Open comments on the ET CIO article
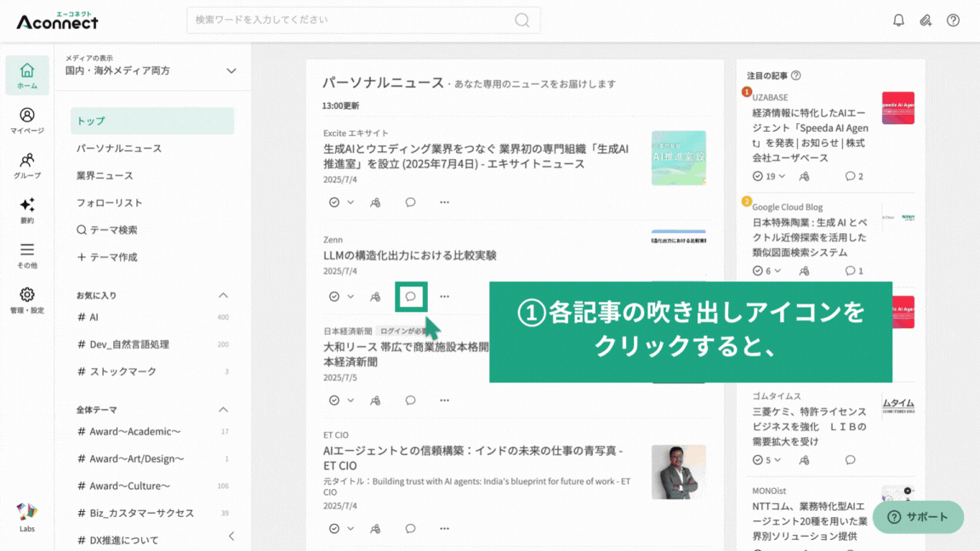The image size is (980, 551). 410,529
